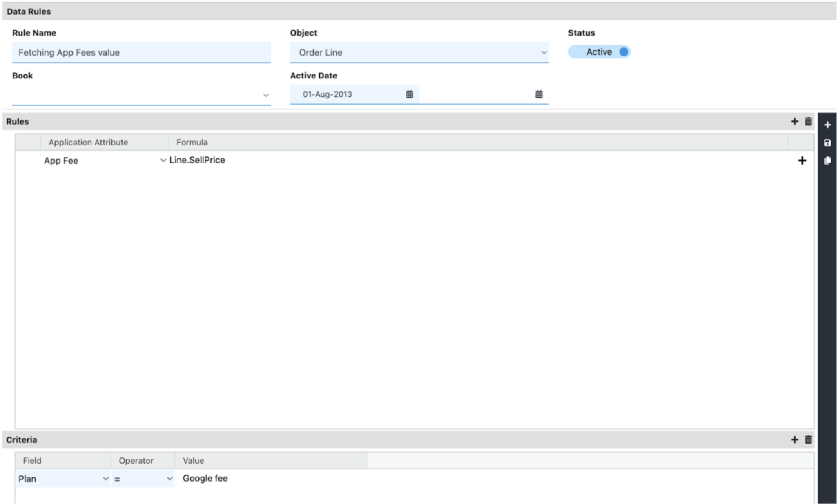Open the Plan field dropdown in Criteria
Image resolution: width=838 pixels, height=504 pixels.
click(x=63, y=479)
